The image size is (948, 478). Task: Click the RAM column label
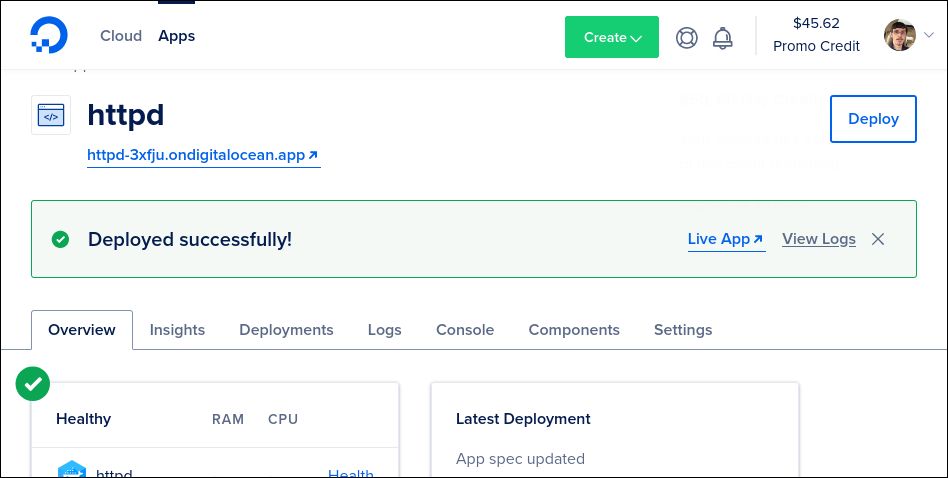tap(228, 419)
